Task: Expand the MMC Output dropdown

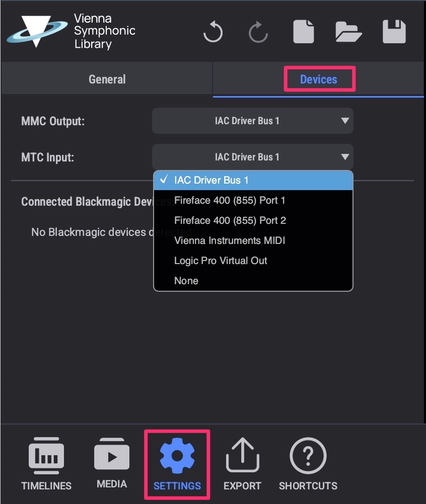Action: (x=253, y=121)
